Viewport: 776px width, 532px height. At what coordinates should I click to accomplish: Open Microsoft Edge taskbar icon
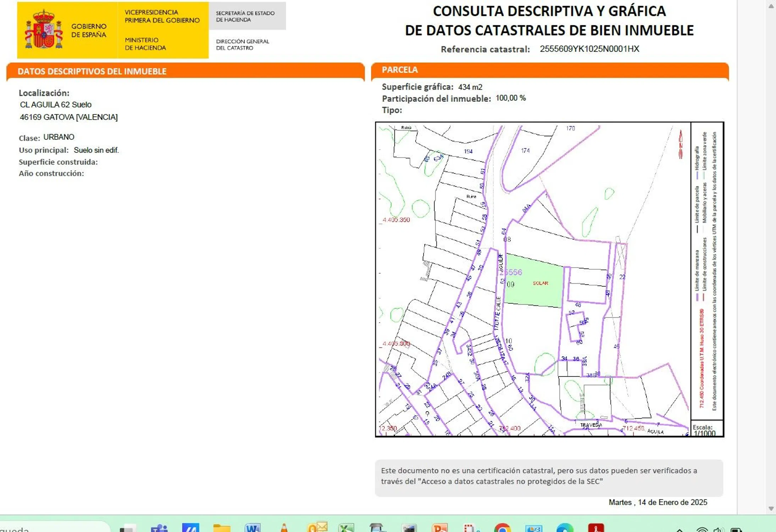click(565, 528)
